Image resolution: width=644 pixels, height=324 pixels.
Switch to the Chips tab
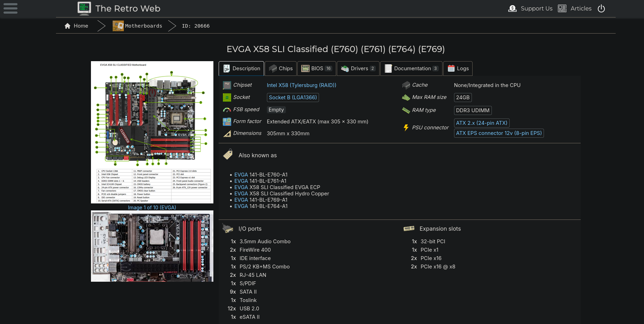coord(281,69)
